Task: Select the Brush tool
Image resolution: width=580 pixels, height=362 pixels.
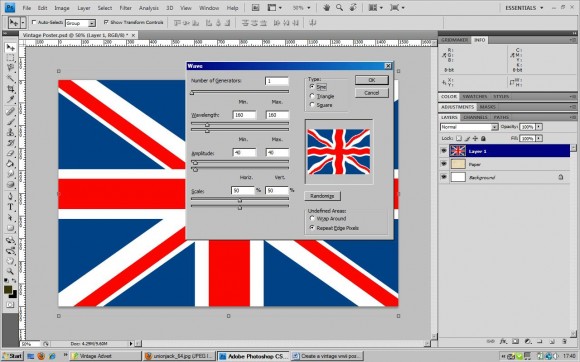Action: click(10, 122)
